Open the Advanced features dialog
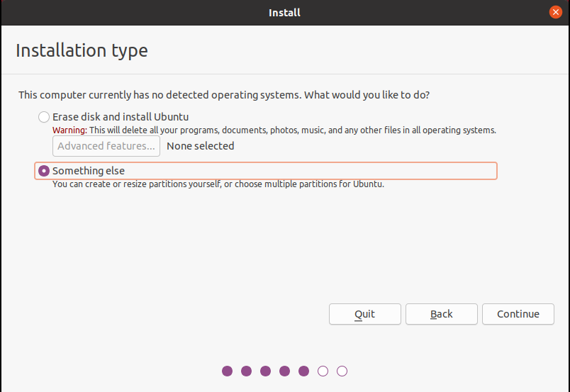The width and height of the screenshot is (570, 392). point(106,146)
